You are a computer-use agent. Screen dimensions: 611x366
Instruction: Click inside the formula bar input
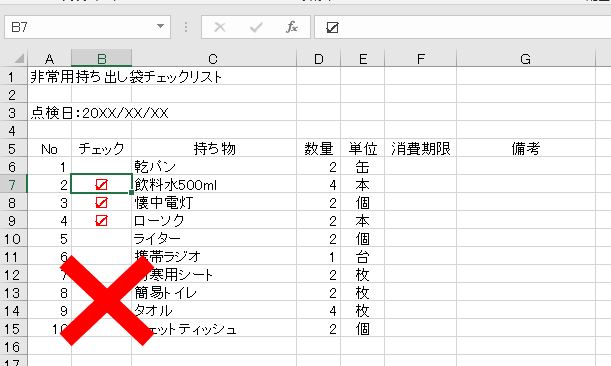pyautogui.click(x=463, y=27)
